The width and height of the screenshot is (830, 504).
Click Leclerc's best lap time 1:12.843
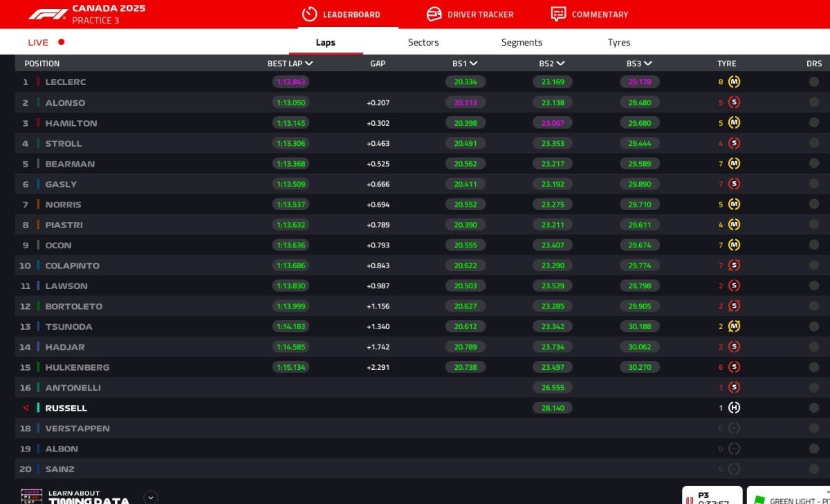[x=290, y=82]
